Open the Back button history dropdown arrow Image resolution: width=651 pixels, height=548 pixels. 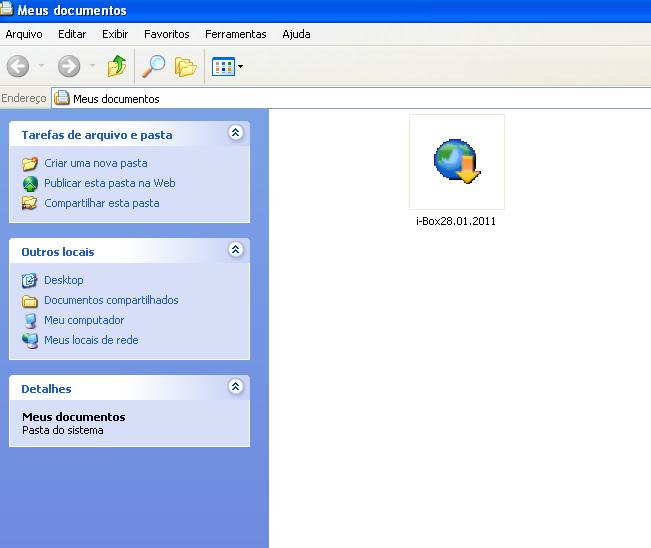[x=41, y=66]
